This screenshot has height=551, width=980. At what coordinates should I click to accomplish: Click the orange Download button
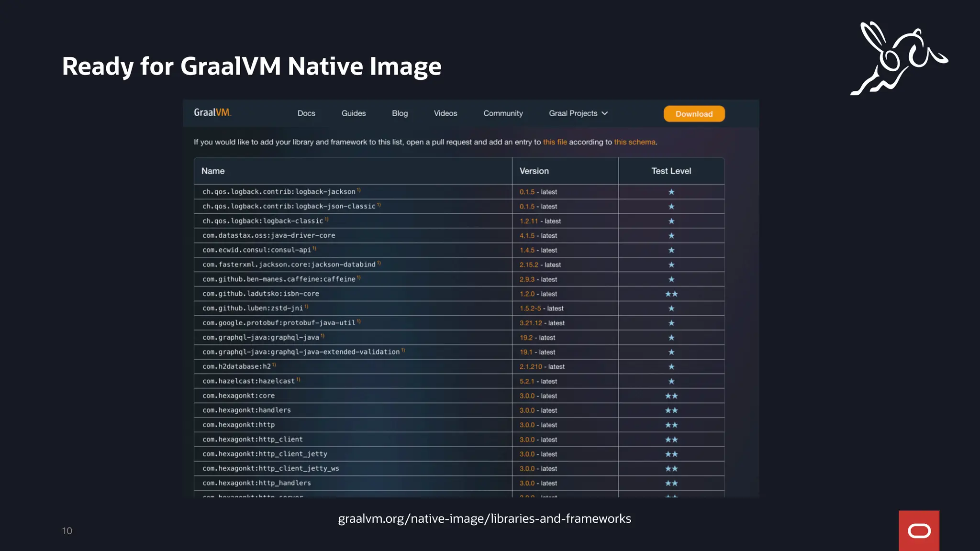[694, 114]
